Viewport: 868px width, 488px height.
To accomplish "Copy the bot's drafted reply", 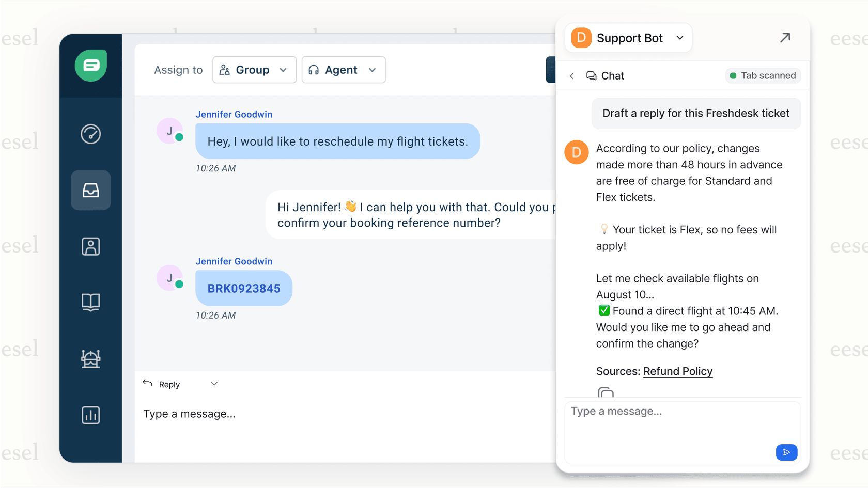I will coord(606,394).
